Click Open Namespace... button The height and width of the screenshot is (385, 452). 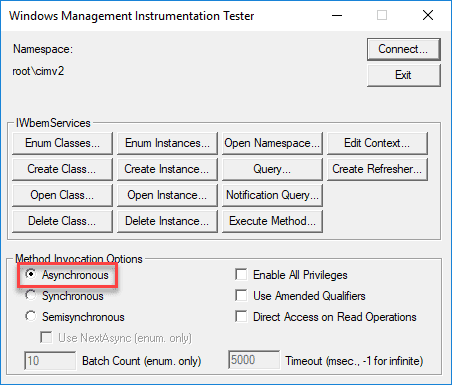point(272,143)
